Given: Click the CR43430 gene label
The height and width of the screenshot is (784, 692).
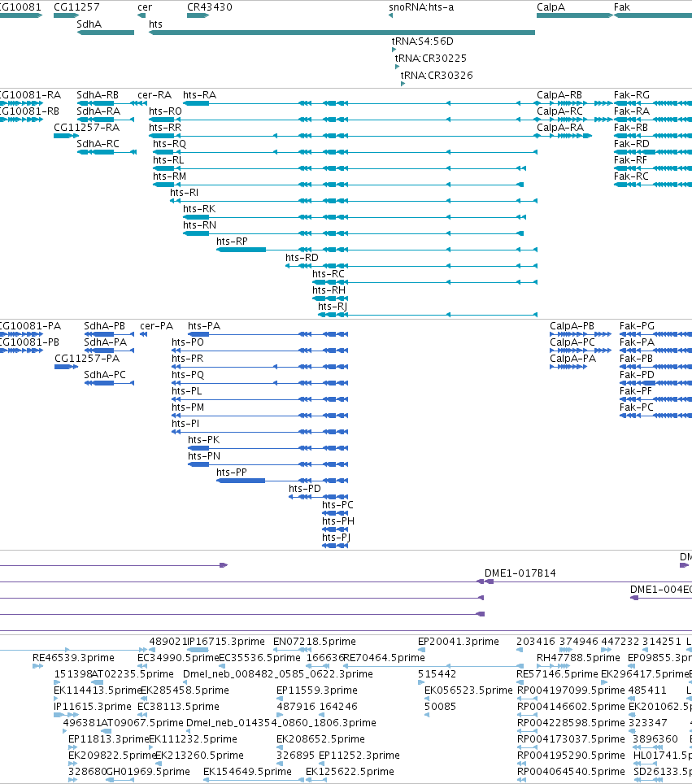Looking at the screenshot, I should (x=210, y=7).
